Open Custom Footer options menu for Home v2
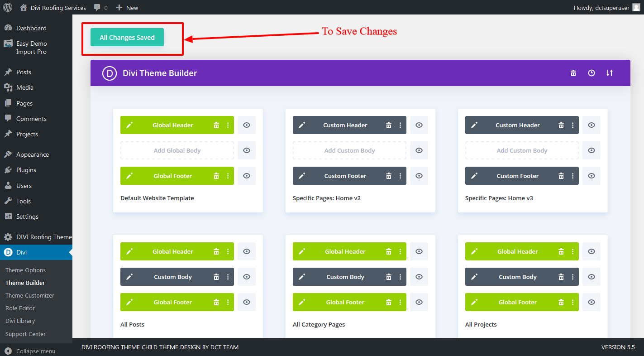The width and height of the screenshot is (644, 356). click(400, 176)
